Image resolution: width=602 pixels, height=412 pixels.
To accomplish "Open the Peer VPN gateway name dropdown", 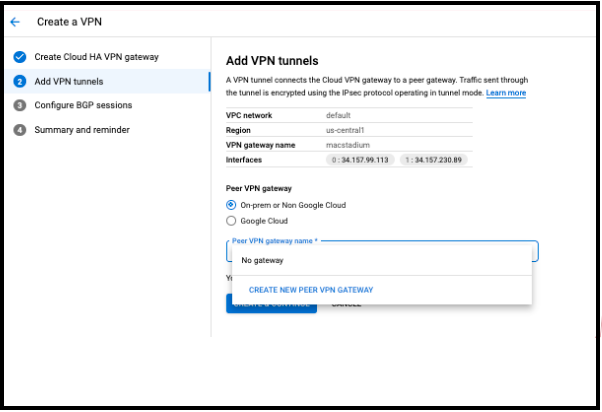I will (382, 250).
